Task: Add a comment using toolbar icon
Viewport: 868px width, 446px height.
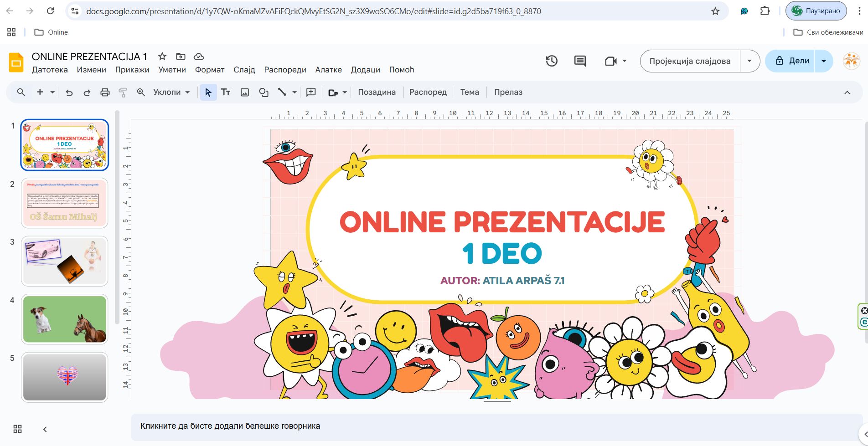Action: 311,92
